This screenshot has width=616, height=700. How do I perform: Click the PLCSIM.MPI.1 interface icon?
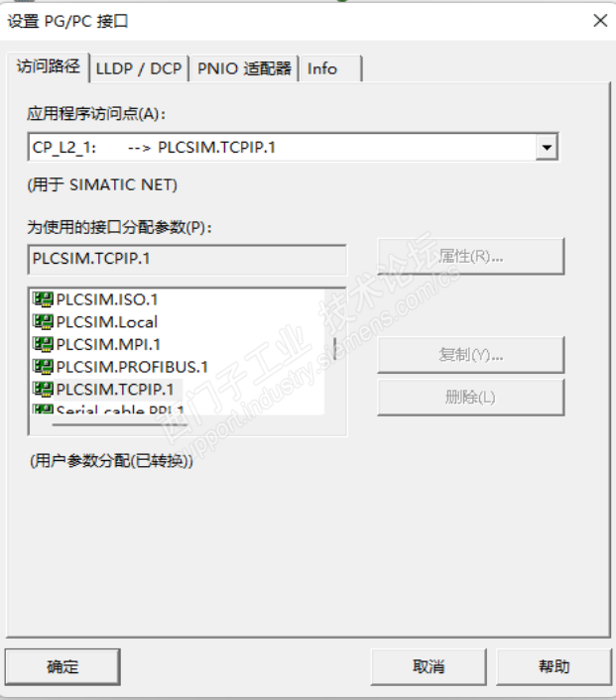43,344
